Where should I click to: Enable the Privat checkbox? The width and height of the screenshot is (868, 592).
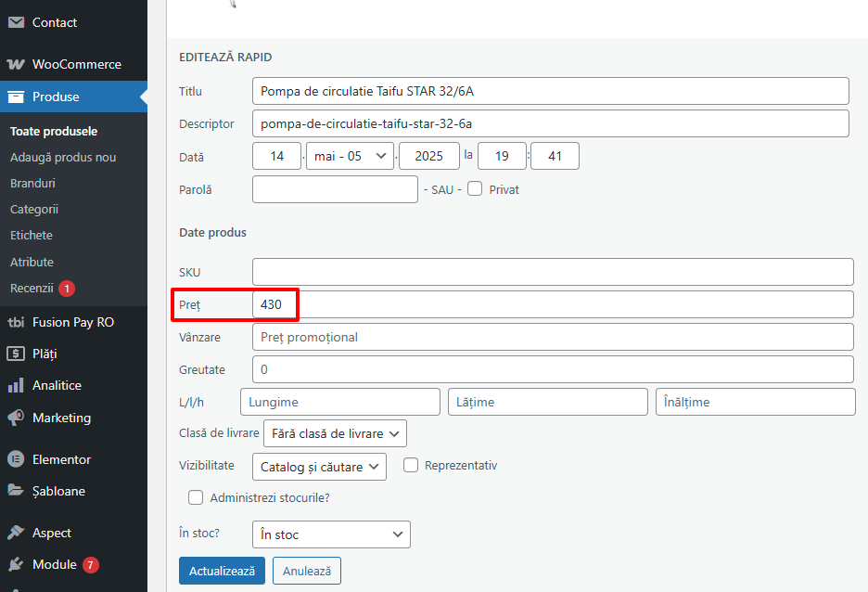(x=475, y=189)
